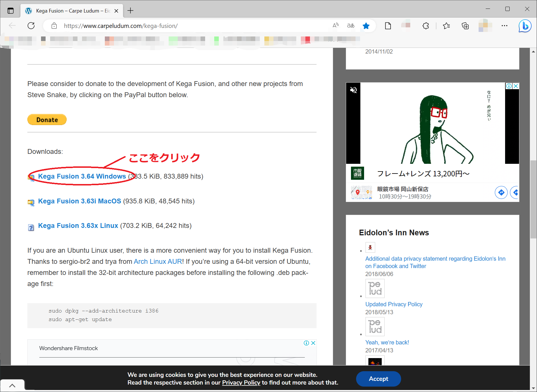Click the Wondershare Filmstock ad title

click(68, 348)
